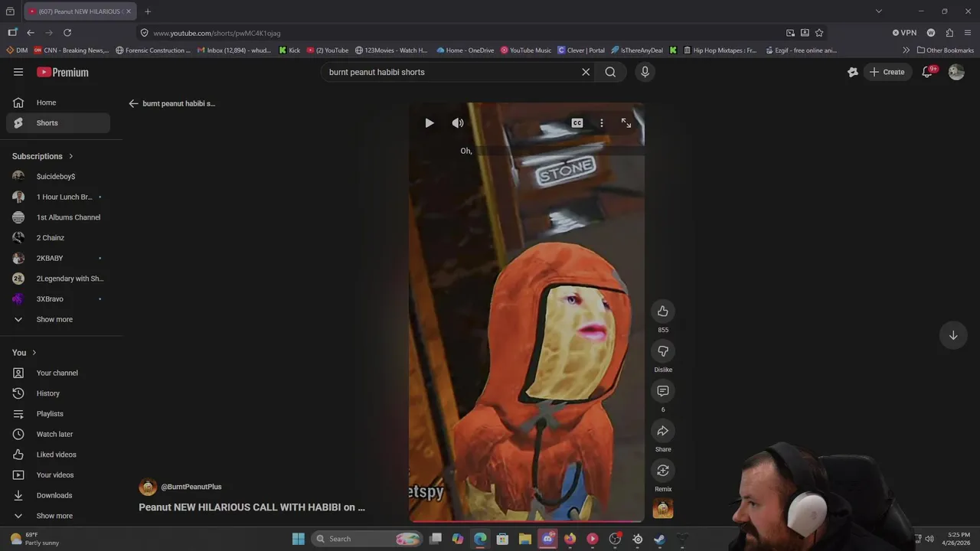Open 2 Chainz subscription
The height and width of the screenshot is (551, 980).
(58, 238)
